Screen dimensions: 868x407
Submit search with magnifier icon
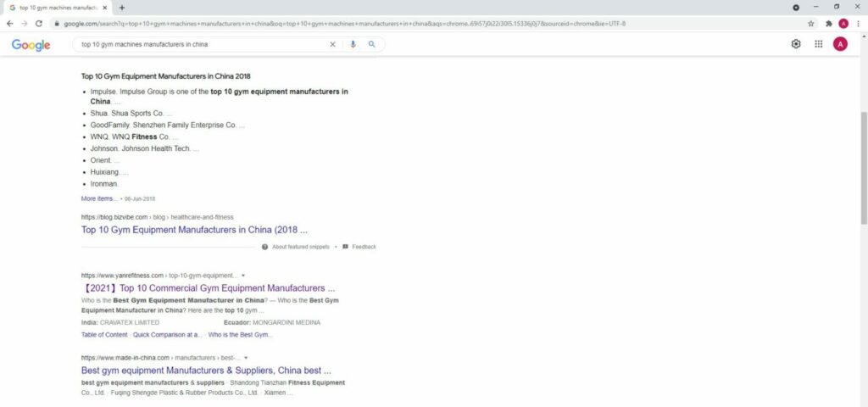[x=372, y=44]
